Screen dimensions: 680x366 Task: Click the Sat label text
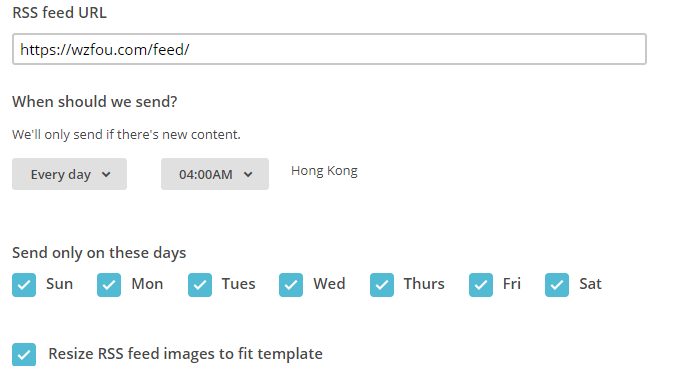tap(590, 284)
